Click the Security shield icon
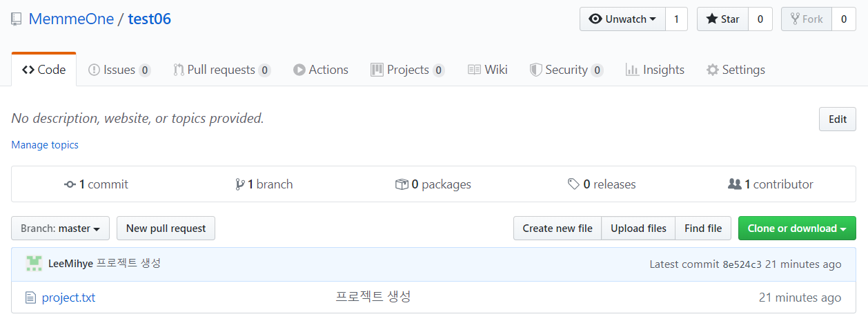Image resolution: width=868 pixels, height=321 pixels. coord(535,70)
